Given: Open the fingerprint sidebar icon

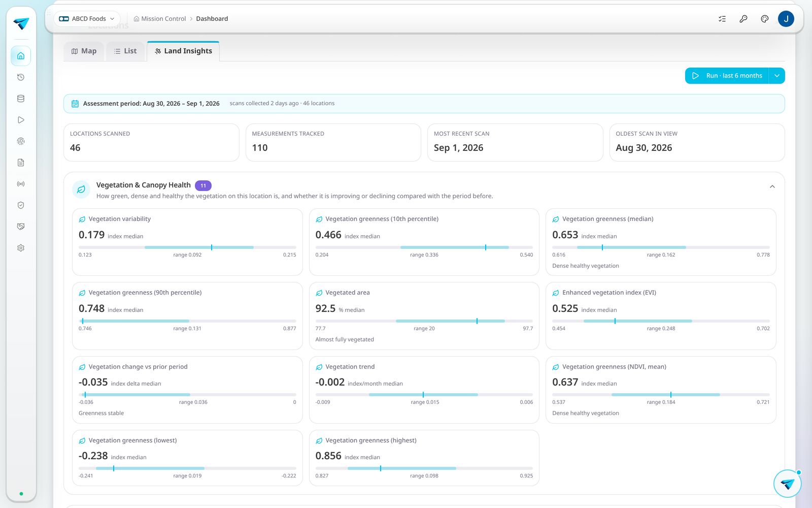Looking at the screenshot, I should click(21, 141).
